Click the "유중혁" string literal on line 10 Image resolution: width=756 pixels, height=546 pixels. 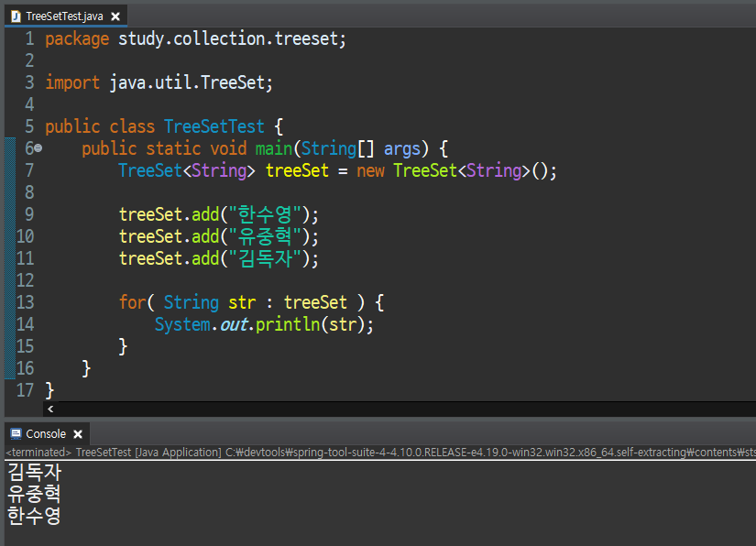[x=265, y=236]
